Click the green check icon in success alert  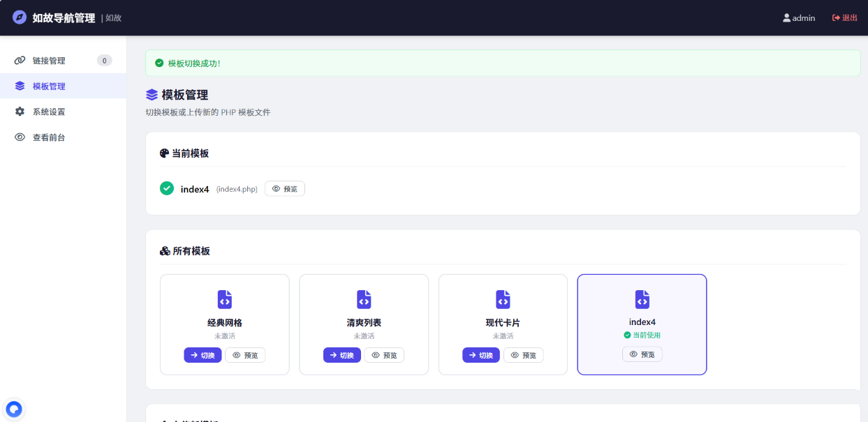point(159,63)
